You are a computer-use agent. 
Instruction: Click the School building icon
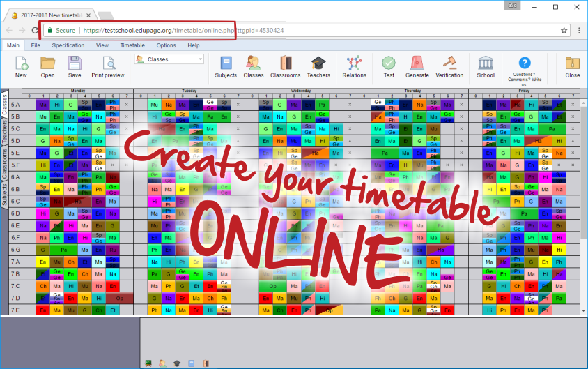point(486,63)
